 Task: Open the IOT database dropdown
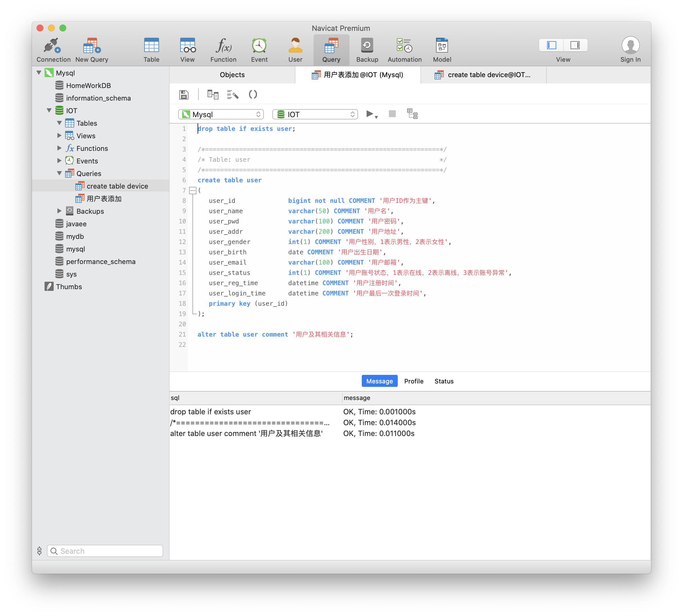click(315, 114)
